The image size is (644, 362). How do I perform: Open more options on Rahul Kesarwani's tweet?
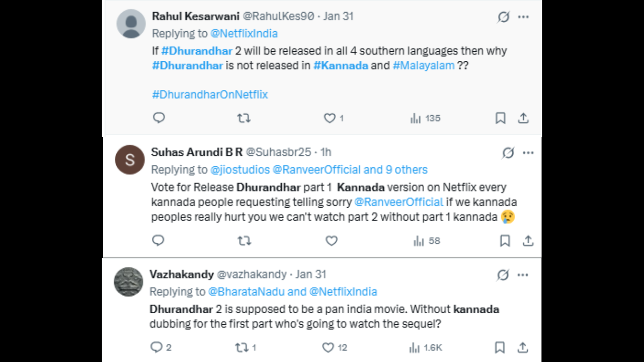(523, 17)
